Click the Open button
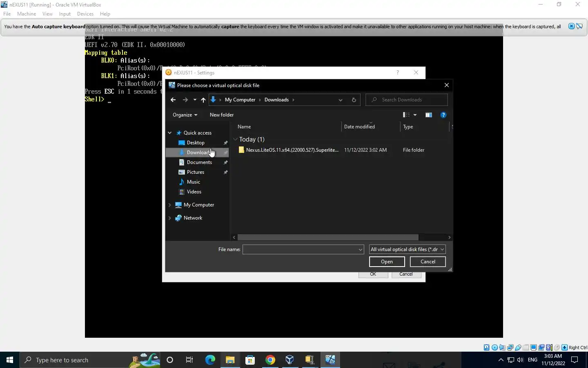 pos(387,262)
